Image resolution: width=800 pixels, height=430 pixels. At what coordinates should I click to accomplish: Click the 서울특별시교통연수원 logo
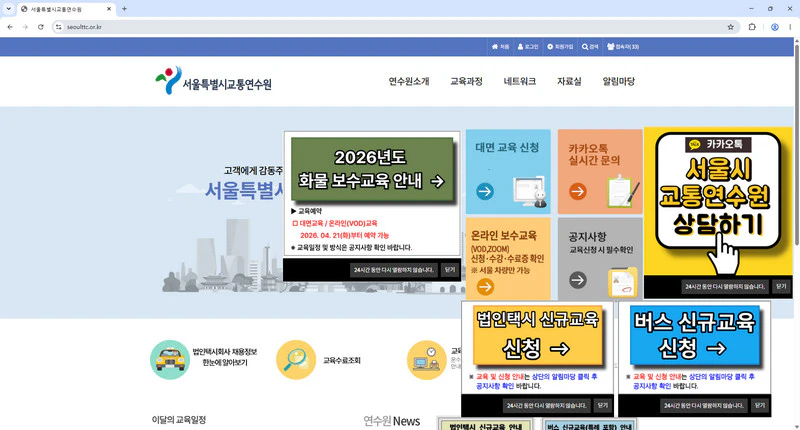tap(213, 82)
